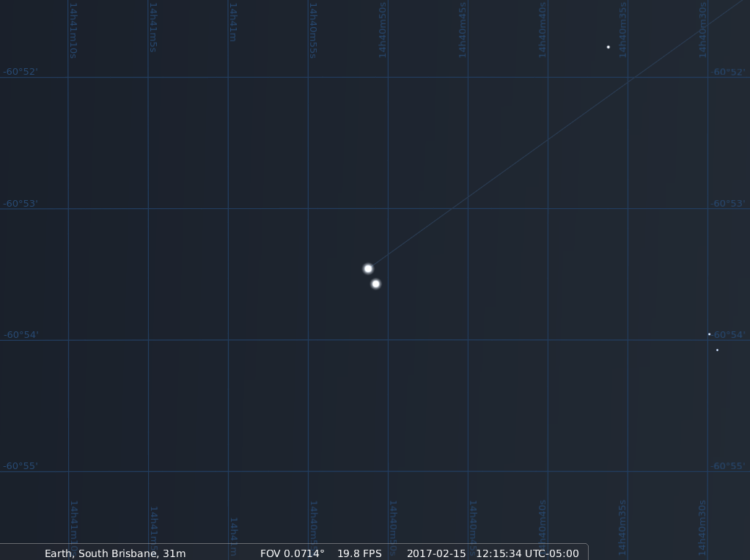Click the 14h40m45s right ascension label at top
Image resolution: width=750 pixels, height=560 pixels.
[462, 29]
